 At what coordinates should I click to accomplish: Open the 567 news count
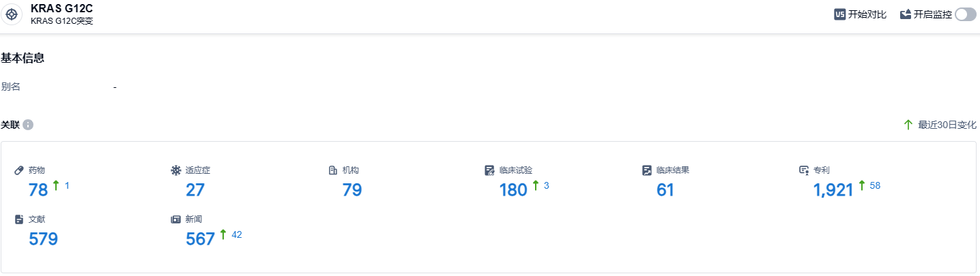pos(200,239)
